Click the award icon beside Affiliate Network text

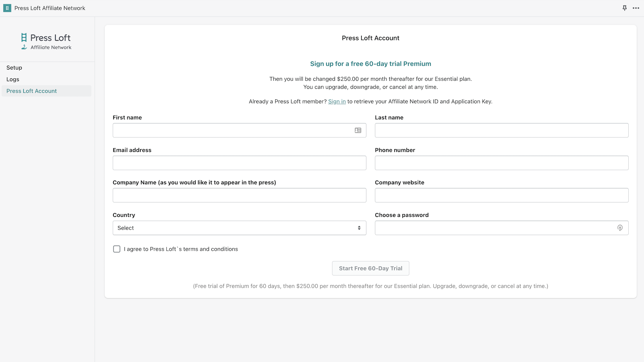(24, 47)
